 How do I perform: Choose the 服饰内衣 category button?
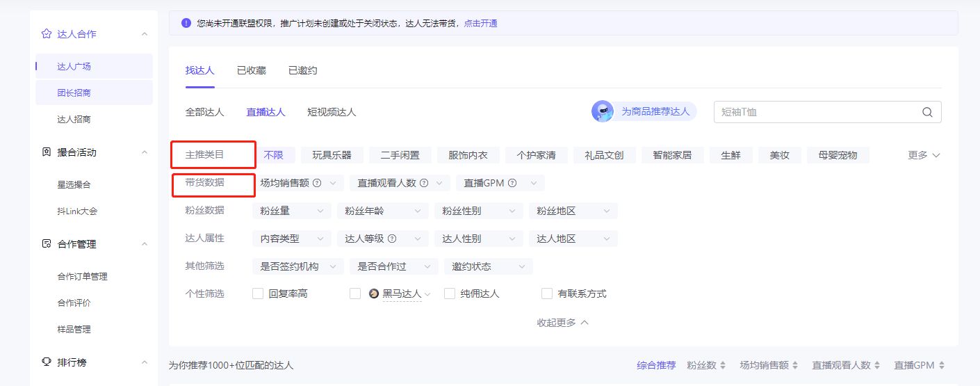(468, 155)
